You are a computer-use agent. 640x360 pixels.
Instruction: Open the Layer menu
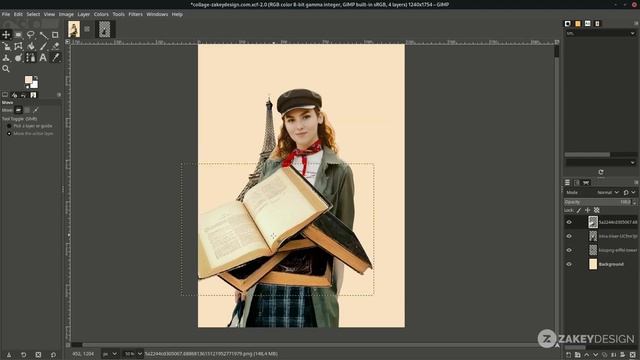[x=84, y=14]
